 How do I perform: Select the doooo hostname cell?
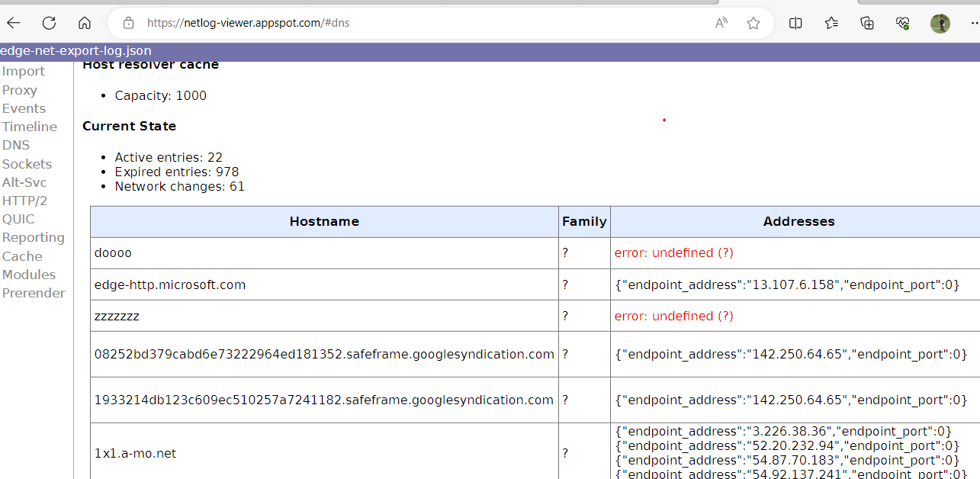point(324,252)
